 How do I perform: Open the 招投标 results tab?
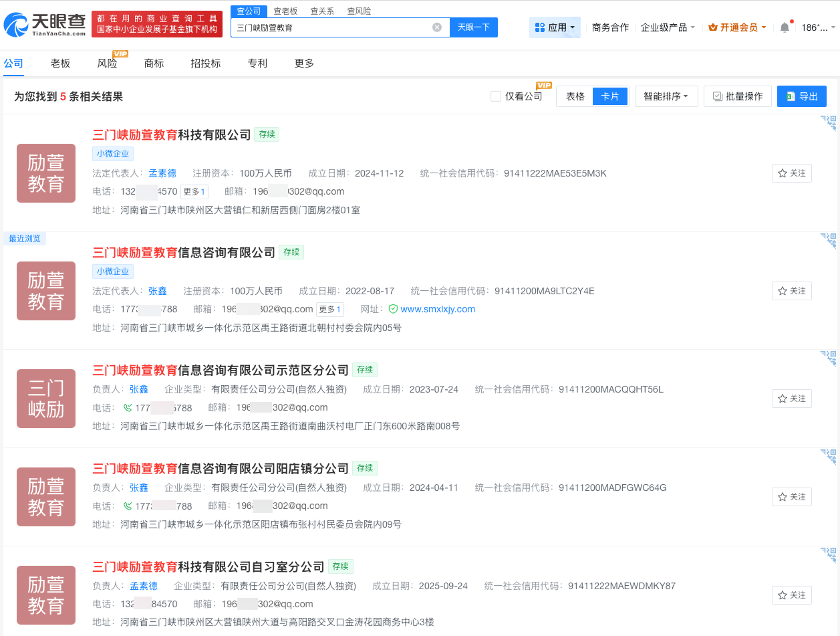[x=206, y=63]
